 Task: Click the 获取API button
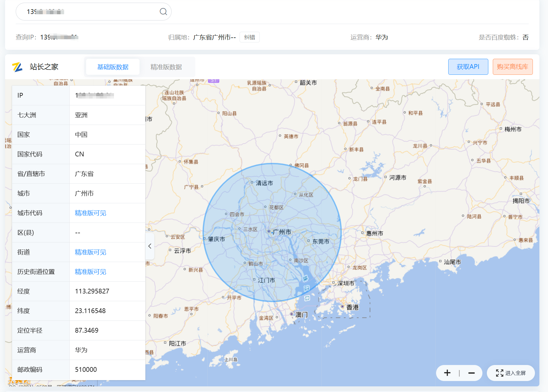pyautogui.click(x=468, y=67)
